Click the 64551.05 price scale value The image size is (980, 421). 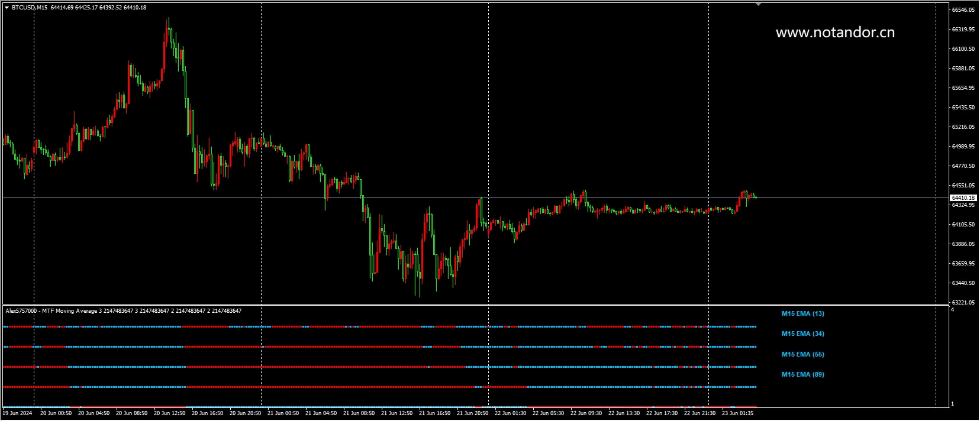click(x=963, y=186)
